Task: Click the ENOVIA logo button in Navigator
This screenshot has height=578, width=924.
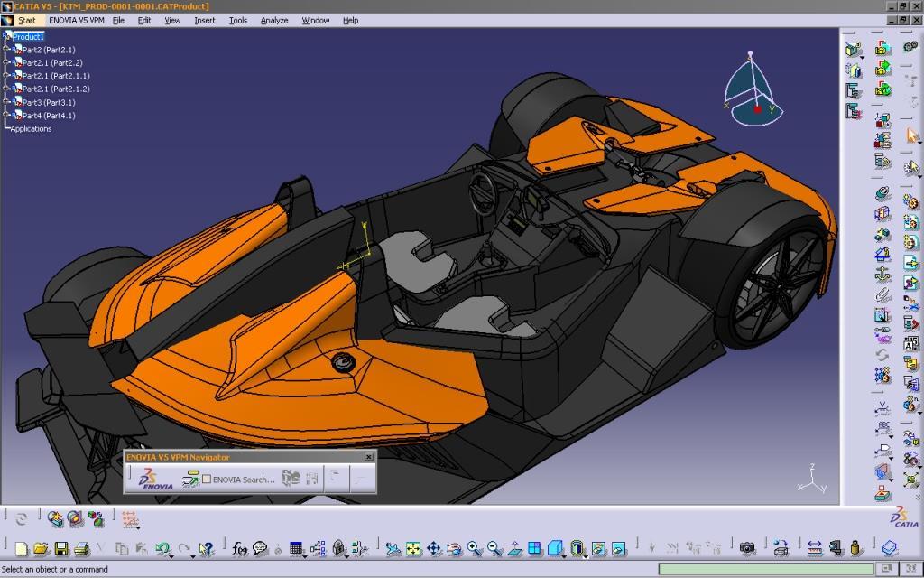Action: pos(157,479)
